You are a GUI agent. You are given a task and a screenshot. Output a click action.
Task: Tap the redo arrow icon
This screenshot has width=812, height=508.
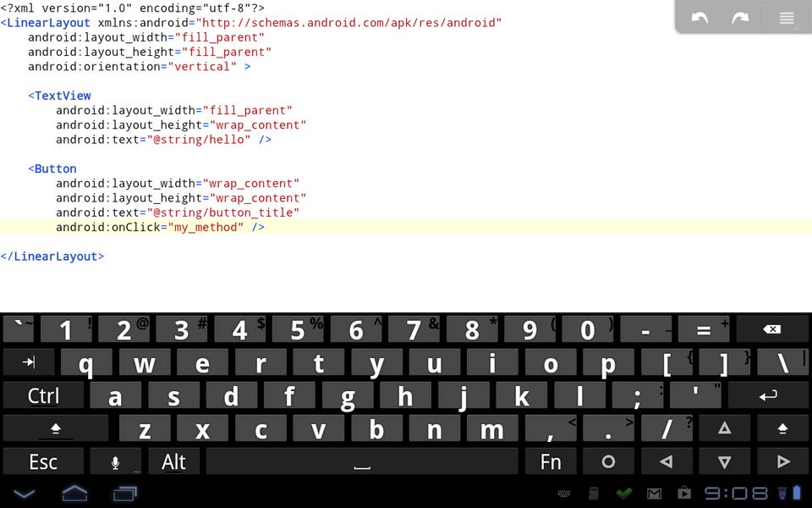point(741,18)
